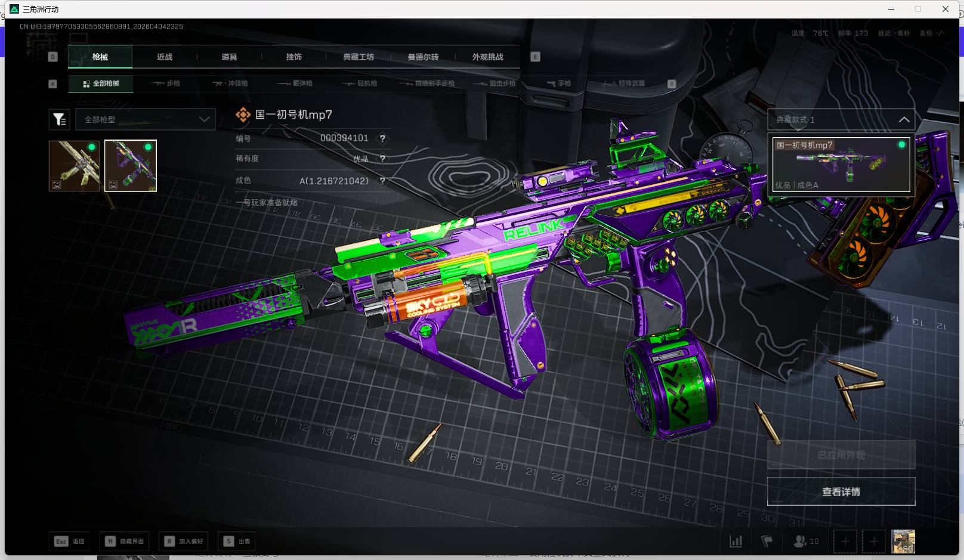Open the 道具 tab

(229, 57)
